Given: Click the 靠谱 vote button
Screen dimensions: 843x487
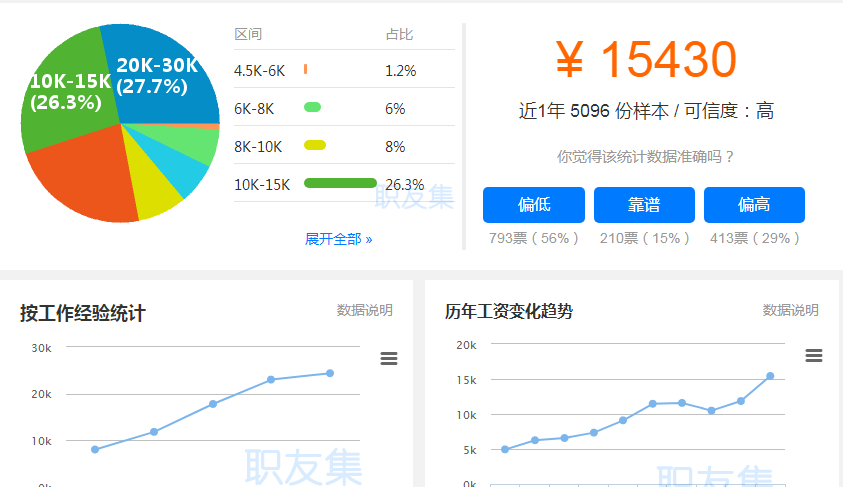Looking at the screenshot, I should click(644, 205).
